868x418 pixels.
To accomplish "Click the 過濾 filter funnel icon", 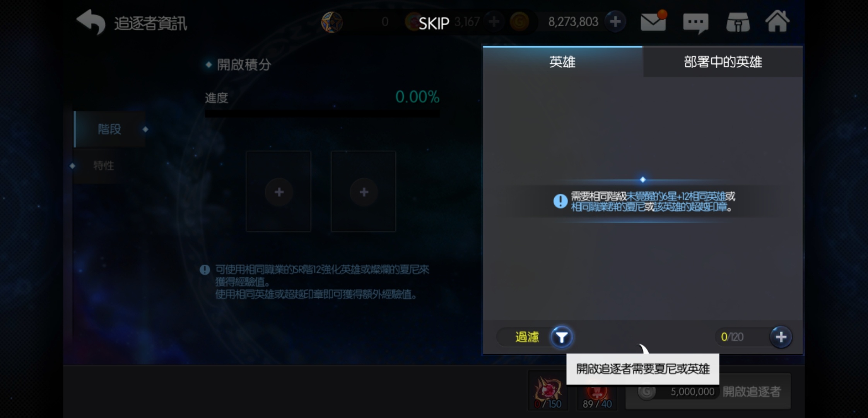I will pos(562,337).
